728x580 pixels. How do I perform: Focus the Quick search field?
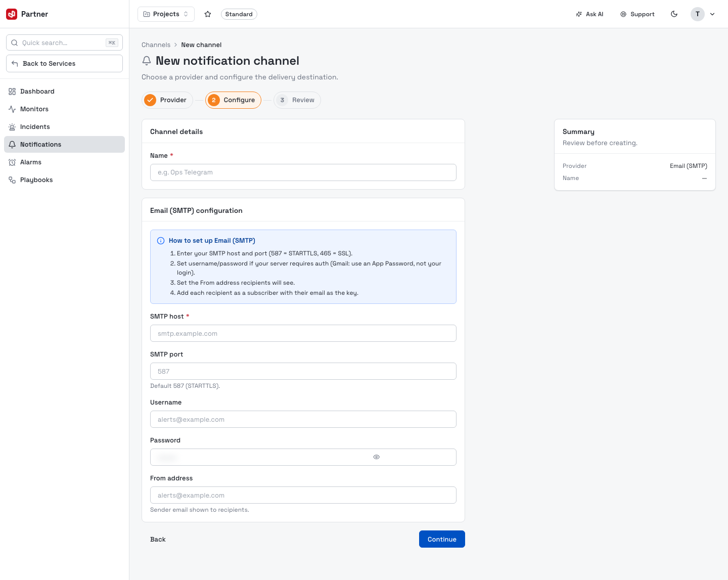pyautogui.click(x=64, y=42)
